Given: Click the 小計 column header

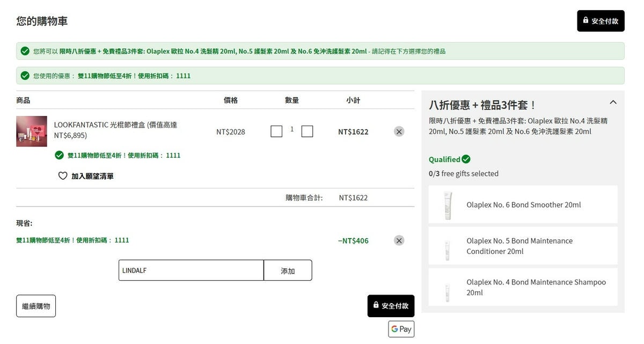Looking at the screenshot, I should [x=353, y=100].
